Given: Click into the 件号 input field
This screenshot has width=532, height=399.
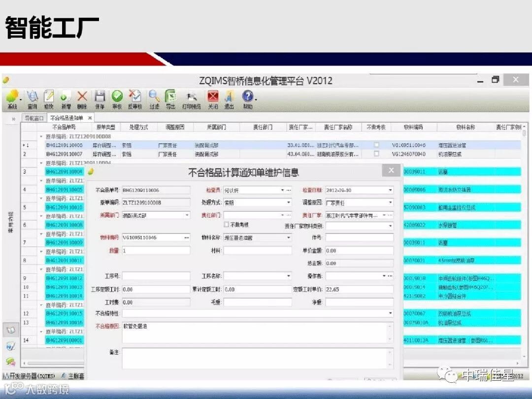Looking at the screenshot, I should [x=359, y=238].
